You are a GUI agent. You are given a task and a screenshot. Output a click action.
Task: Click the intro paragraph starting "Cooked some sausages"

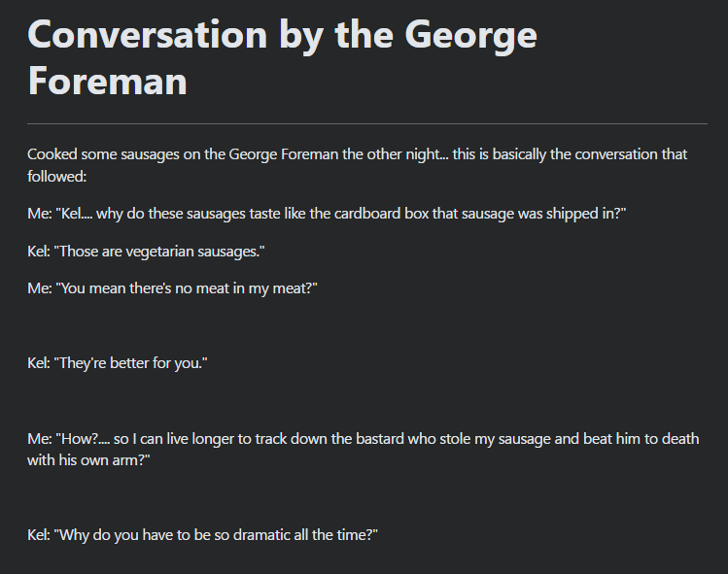pyautogui.click(x=360, y=166)
